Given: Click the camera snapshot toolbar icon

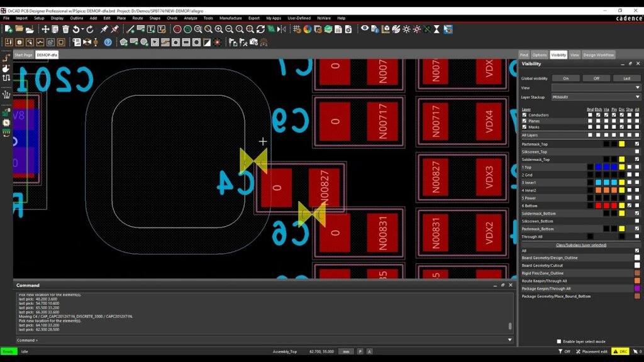Looking at the screenshot, I should (x=254, y=42).
